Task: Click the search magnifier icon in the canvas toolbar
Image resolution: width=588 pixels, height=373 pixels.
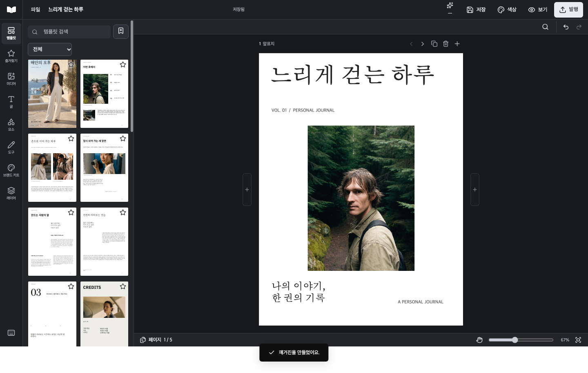Action: pos(546,27)
